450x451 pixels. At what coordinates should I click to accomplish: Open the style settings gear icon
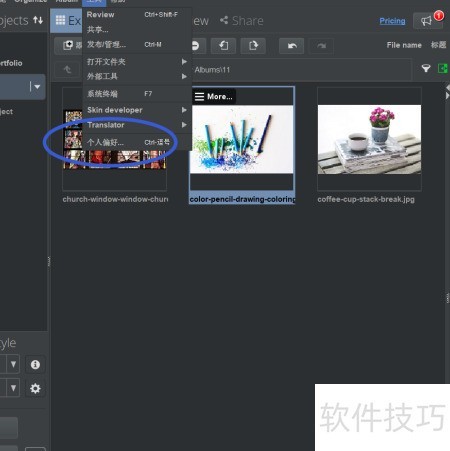click(35, 388)
